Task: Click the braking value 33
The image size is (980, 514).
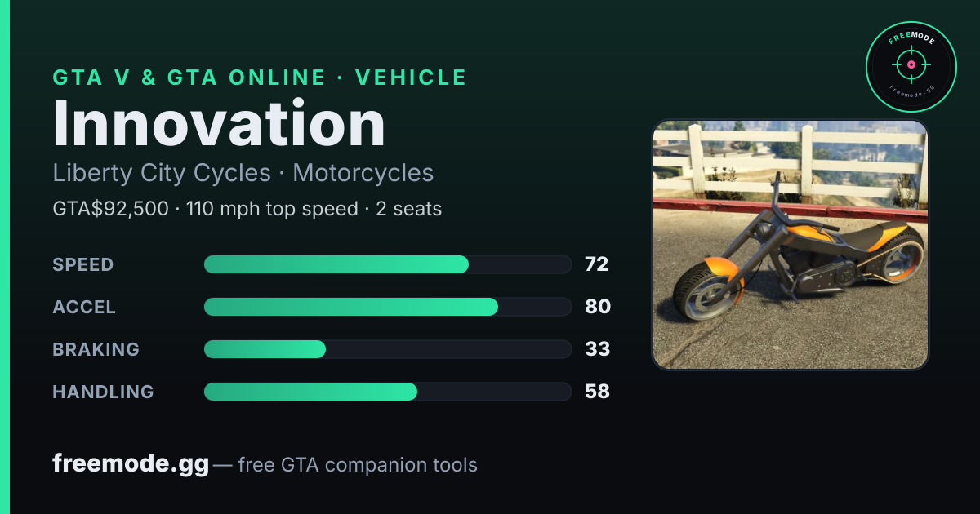Action: click(598, 349)
